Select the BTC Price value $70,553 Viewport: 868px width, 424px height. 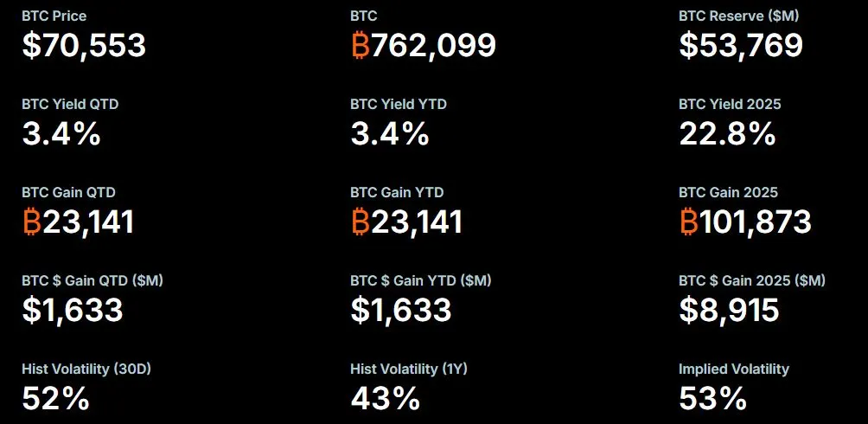tap(84, 45)
